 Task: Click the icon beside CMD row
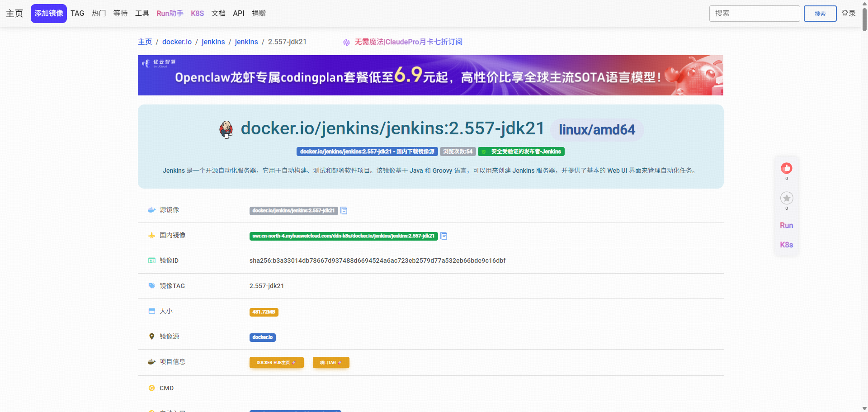(152, 388)
